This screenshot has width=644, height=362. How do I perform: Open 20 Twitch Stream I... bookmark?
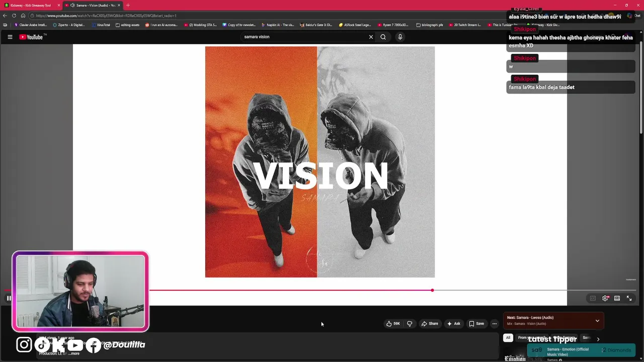pyautogui.click(x=465, y=25)
